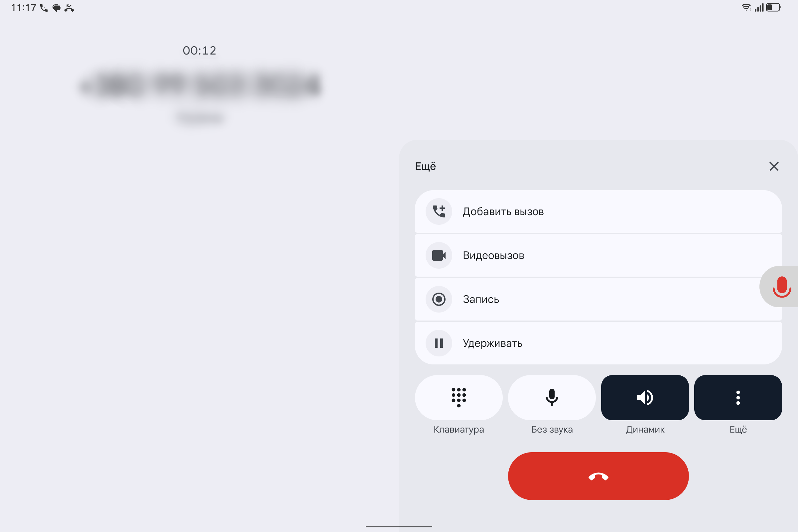
Task: Start recording via Запись entry
Action: [x=598, y=299]
